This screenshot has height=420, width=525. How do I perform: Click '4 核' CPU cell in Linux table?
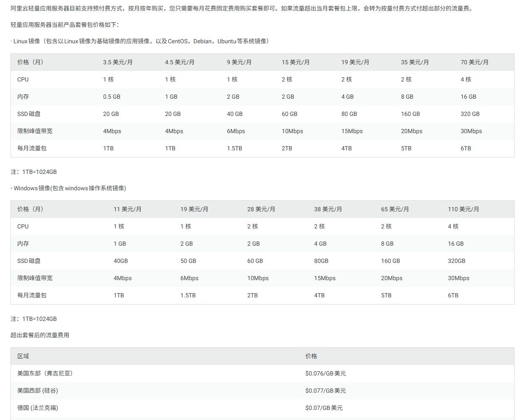pos(466,79)
